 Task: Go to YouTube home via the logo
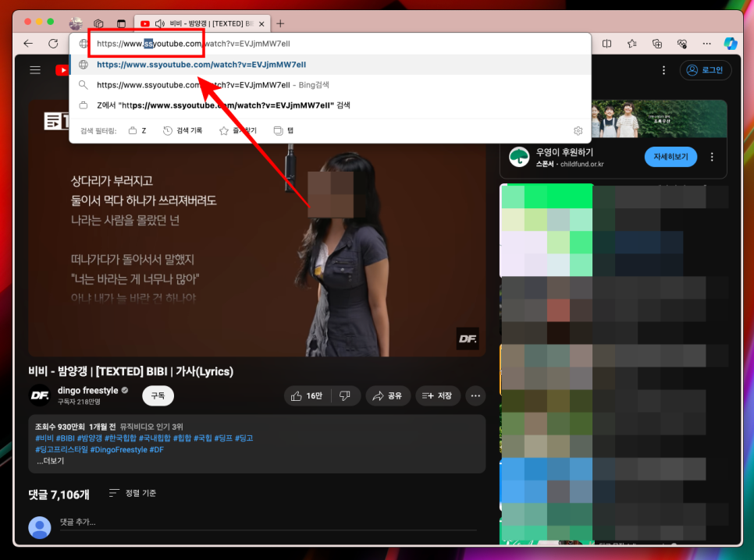62,70
